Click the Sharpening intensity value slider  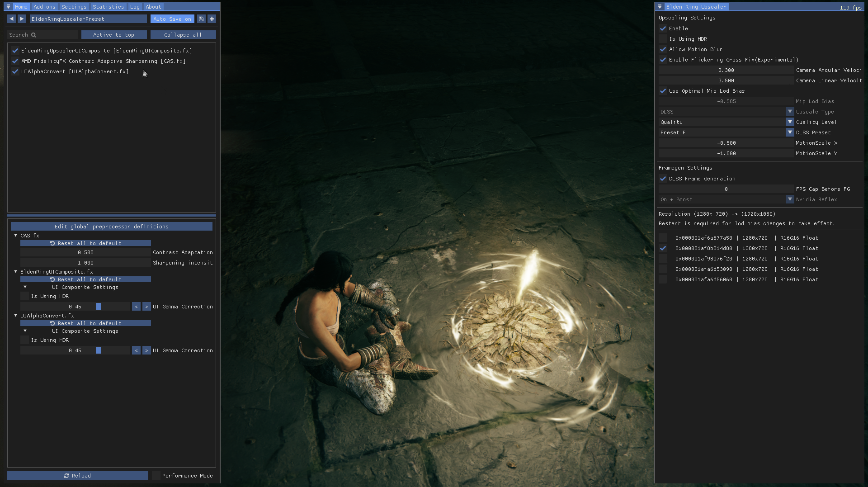(85, 263)
